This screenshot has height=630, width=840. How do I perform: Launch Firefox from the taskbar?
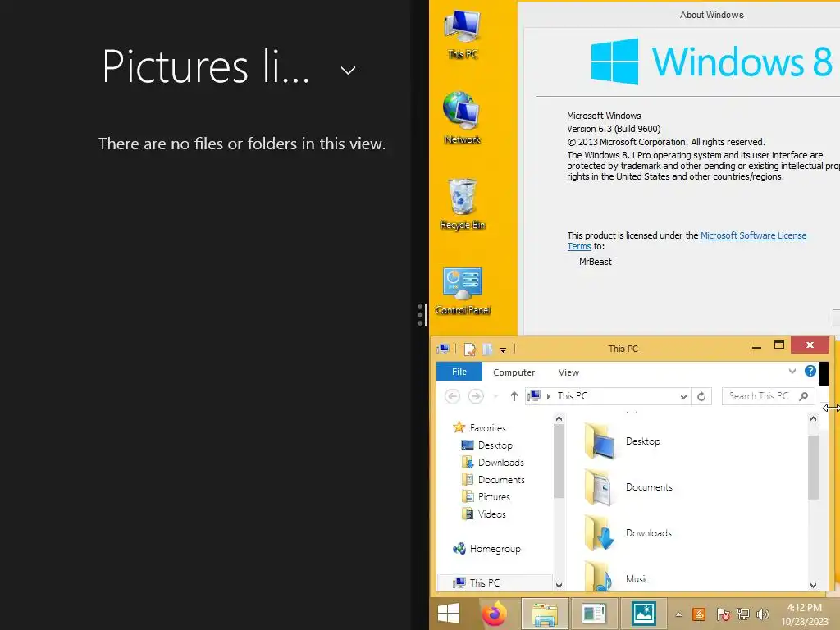tap(495, 614)
